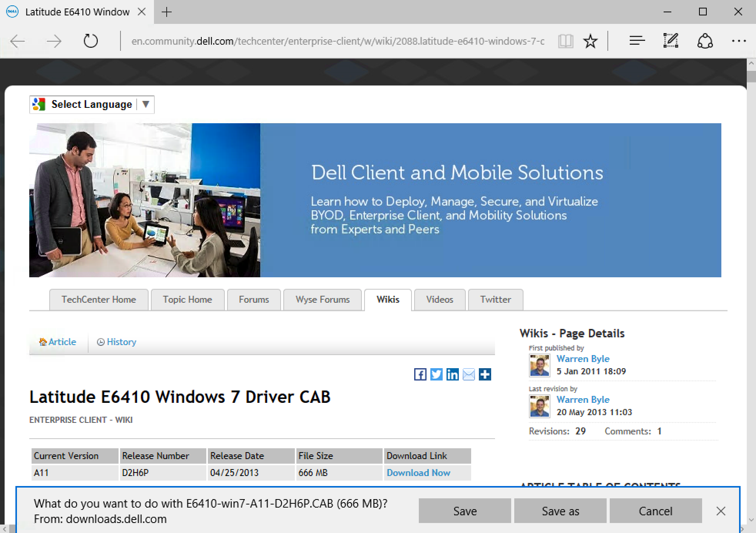Click the A11 current version cell
756x533 pixels.
75,473
